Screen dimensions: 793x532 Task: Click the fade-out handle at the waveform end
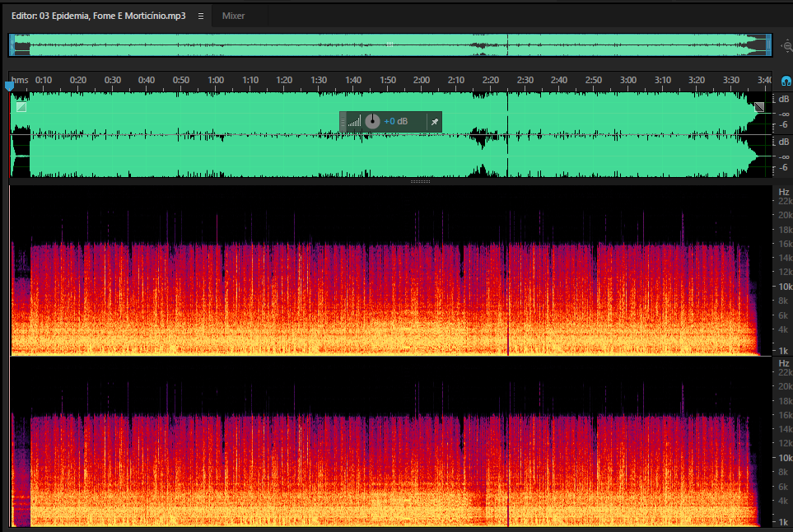pos(759,107)
